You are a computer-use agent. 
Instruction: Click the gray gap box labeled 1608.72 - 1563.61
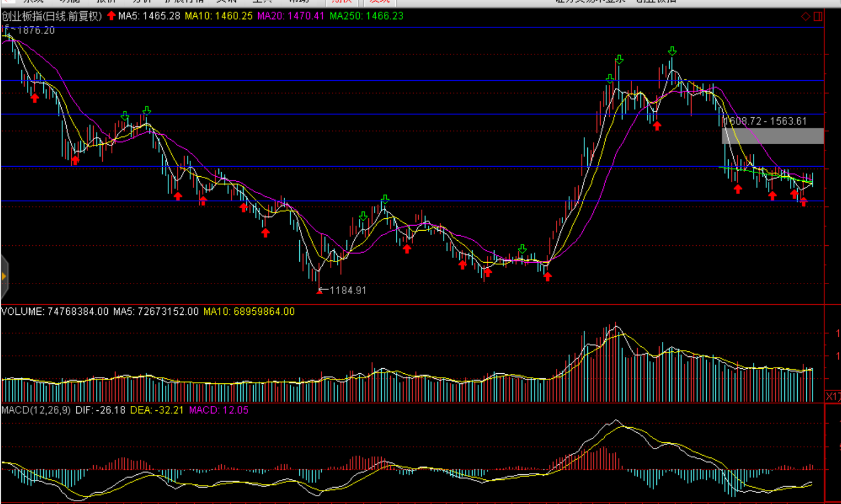[773, 136]
